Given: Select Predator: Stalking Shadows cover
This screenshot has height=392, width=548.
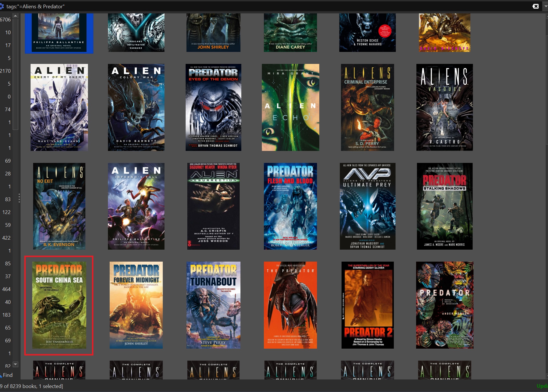Looking at the screenshot, I should pyautogui.click(x=445, y=206).
